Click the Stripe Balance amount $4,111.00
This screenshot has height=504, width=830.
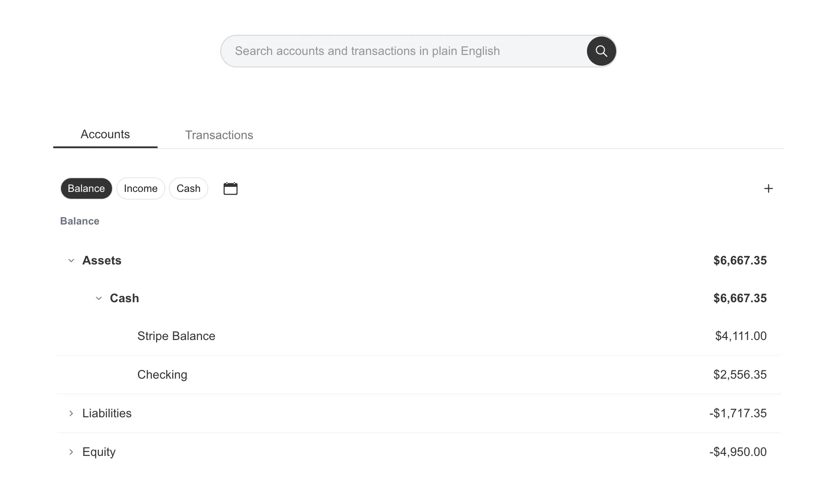[741, 336]
